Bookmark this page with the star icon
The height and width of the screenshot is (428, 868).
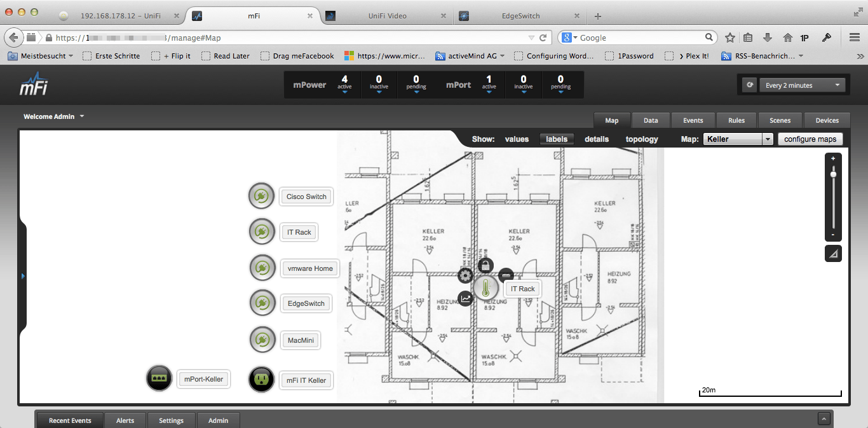[x=730, y=38]
